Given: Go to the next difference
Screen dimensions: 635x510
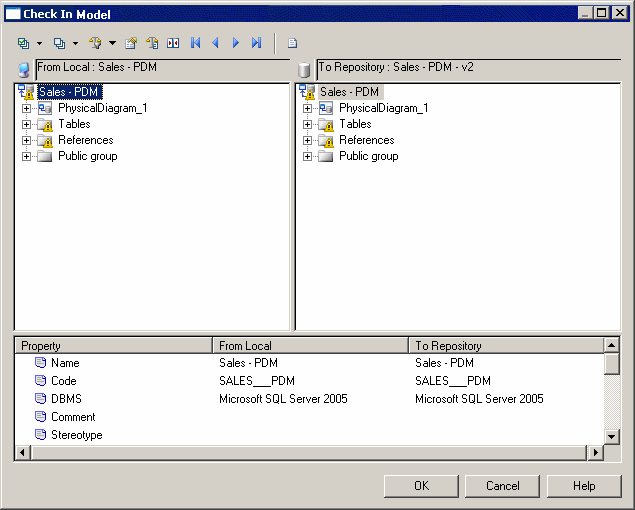Looking at the screenshot, I should pos(236,43).
